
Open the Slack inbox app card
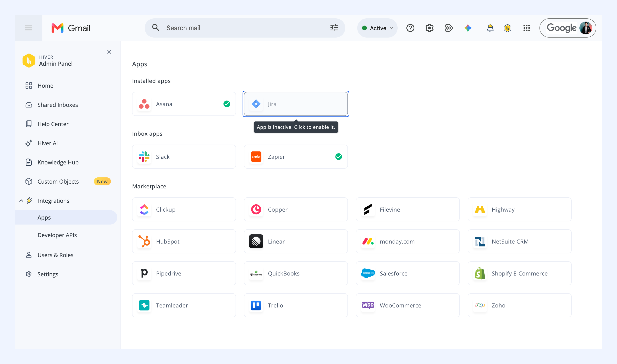[x=184, y=157]
